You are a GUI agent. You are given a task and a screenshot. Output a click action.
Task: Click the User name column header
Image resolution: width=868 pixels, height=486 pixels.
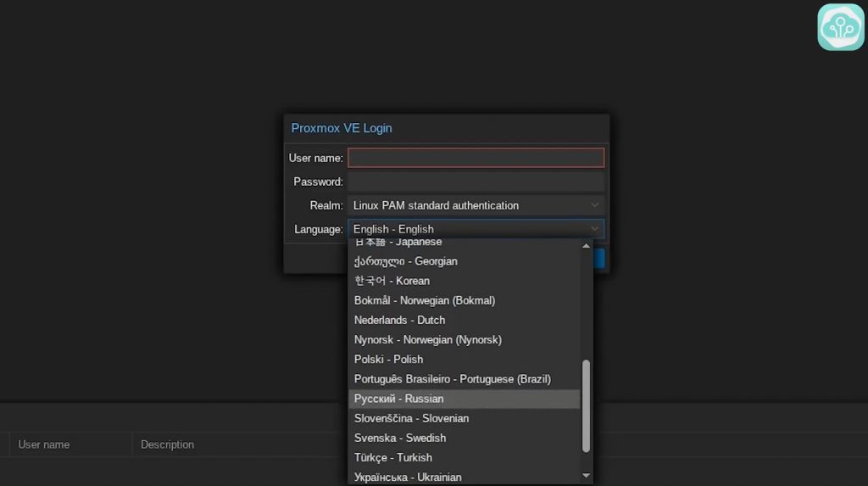pyautogui.click(x=70, y=444)
